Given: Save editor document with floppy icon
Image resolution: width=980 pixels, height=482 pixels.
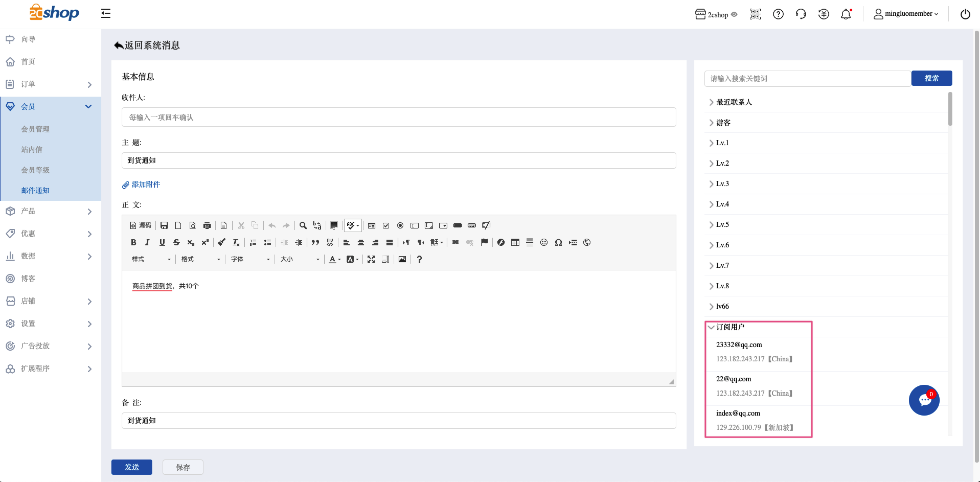Looking at the screenshot, I should (164, 226).
